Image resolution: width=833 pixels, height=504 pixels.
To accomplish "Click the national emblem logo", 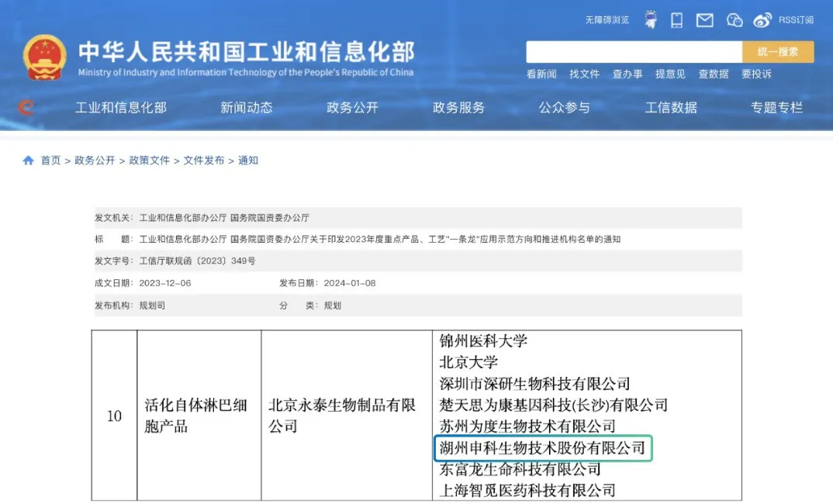I will coord(44,57).
